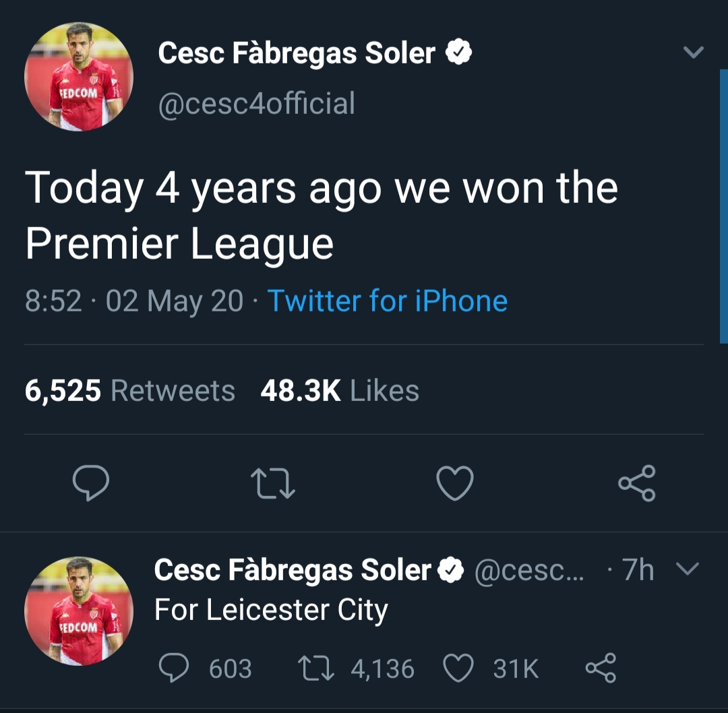Like the main Premier League tweet
The width and height of the screenshot is (728, 713).
(x=455, y=483)
